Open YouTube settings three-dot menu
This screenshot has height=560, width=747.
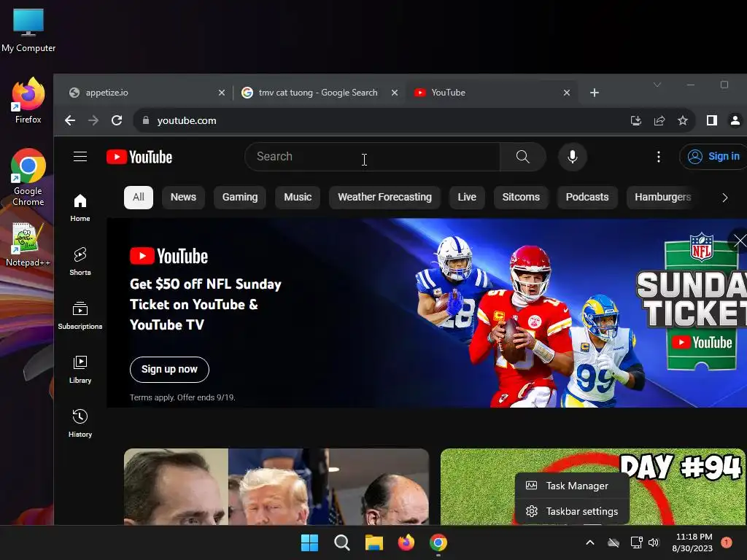[659, 157]
